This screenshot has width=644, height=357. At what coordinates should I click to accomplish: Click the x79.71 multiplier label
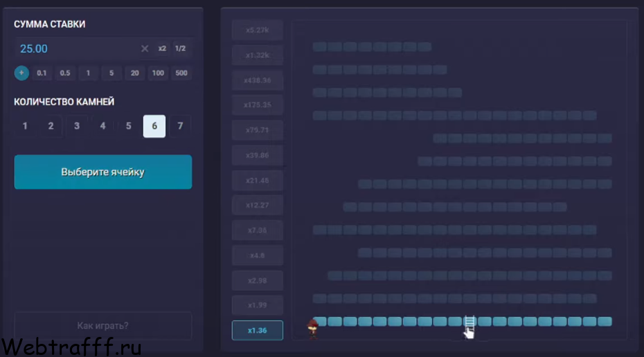point(258,130)
